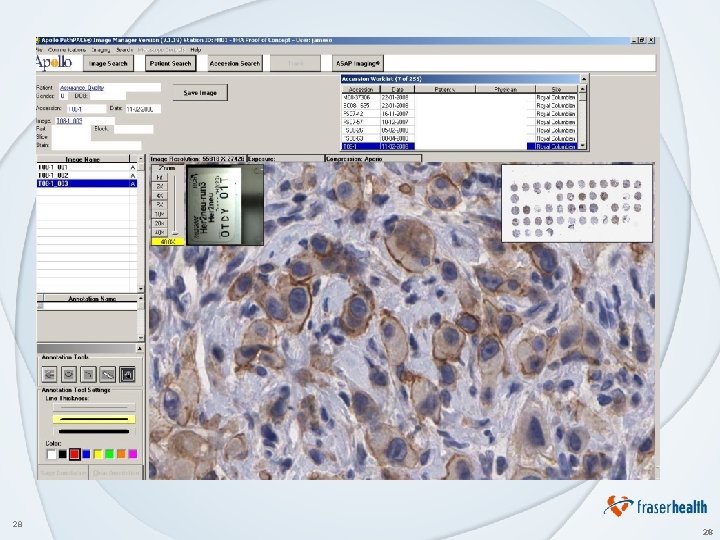Image resolution: width=720 pixels, height=540 pixels.
Task: Select image T08-1_001 in the list
Action: click(86, 168)
